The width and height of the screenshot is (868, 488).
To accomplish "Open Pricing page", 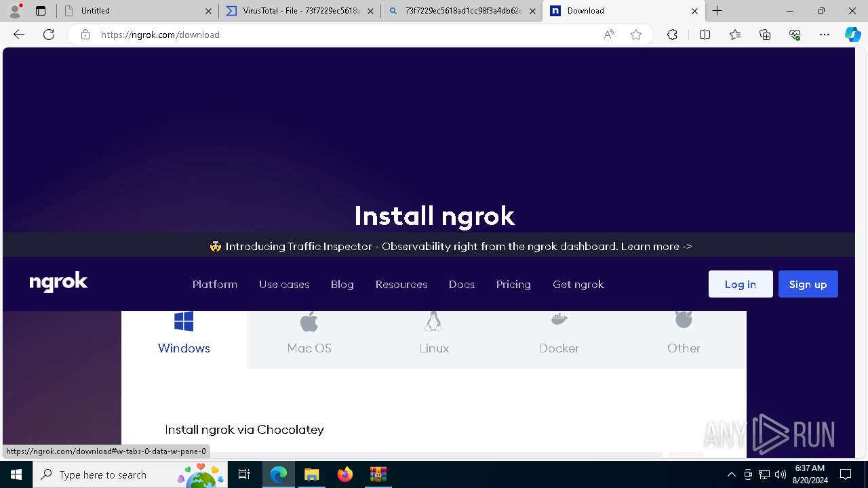I will [x=513, y=284].
